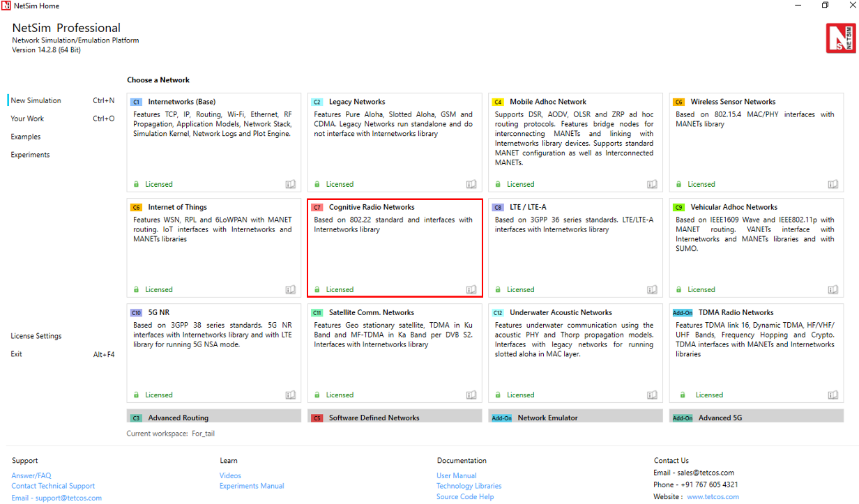Viewport: 859px width, 504px height.
Task: Select New Simulation in the sidebar
Action: click(x=36, y=100)
